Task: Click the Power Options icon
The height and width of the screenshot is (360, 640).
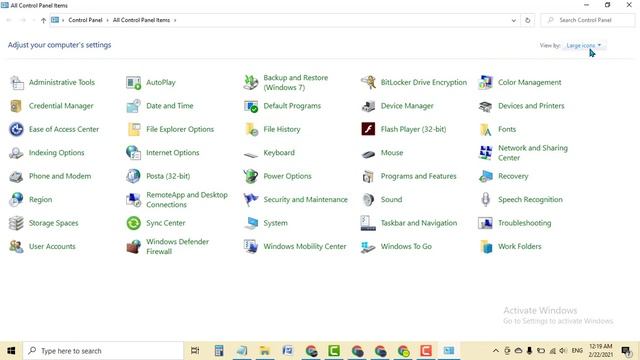Action: (251, 176)
